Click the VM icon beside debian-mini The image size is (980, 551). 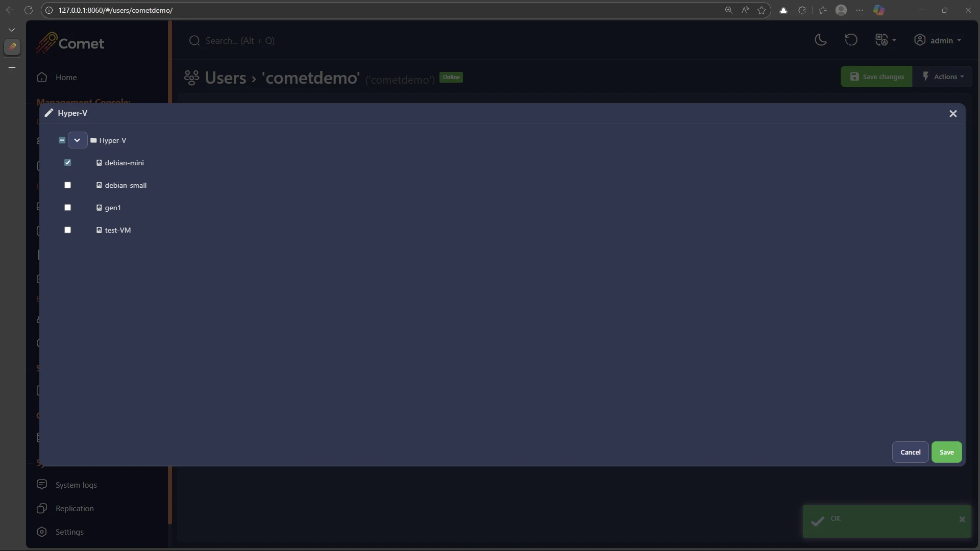(x=99, y=163)
